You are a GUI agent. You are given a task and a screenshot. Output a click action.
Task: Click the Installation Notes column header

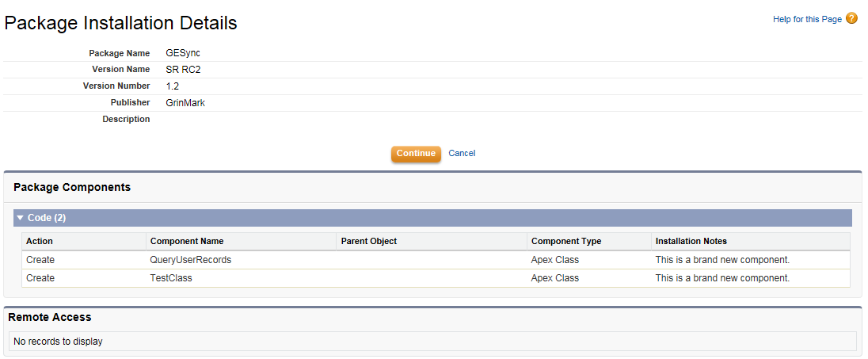(691, 242)
